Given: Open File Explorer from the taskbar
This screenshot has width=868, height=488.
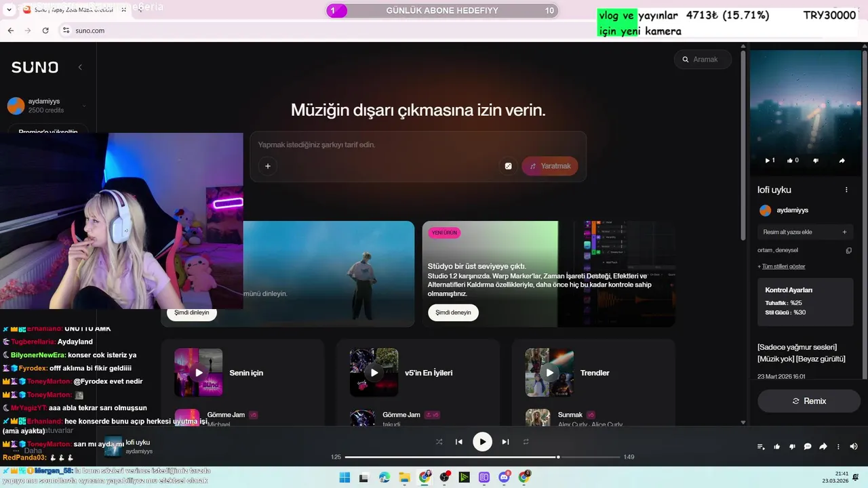Looking at the screenshot, I should point(404,477).
